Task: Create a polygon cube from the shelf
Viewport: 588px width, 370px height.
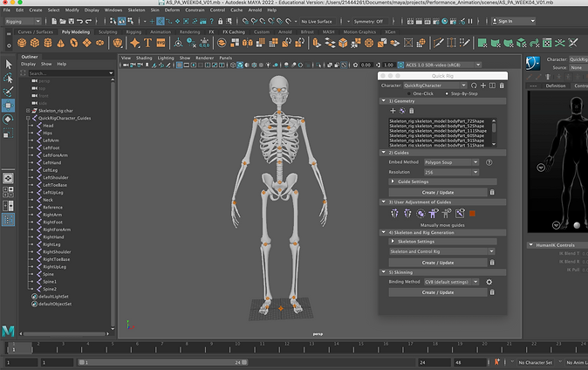Action: click(35, 43)
